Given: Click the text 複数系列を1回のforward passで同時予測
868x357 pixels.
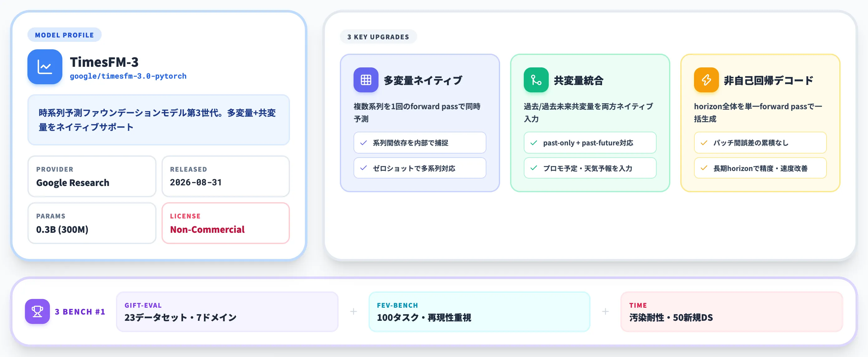Looking at the screenshot, I should point(417,113).
